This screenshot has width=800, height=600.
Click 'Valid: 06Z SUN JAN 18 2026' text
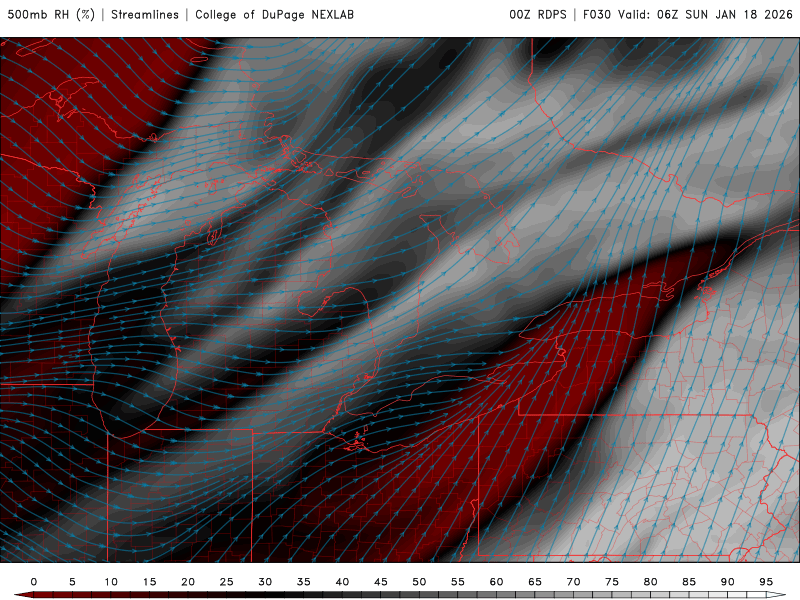tap(705, 14)
